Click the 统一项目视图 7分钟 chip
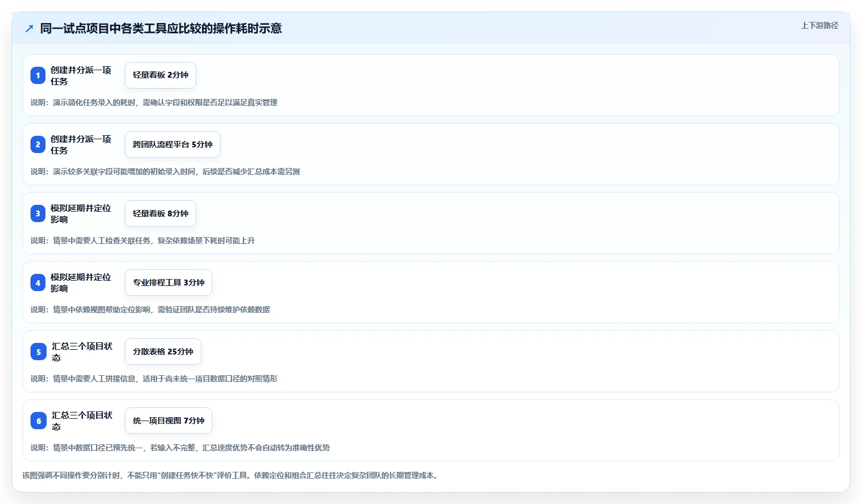The width and height of the screenshot is (862, 504). point(169,421)
